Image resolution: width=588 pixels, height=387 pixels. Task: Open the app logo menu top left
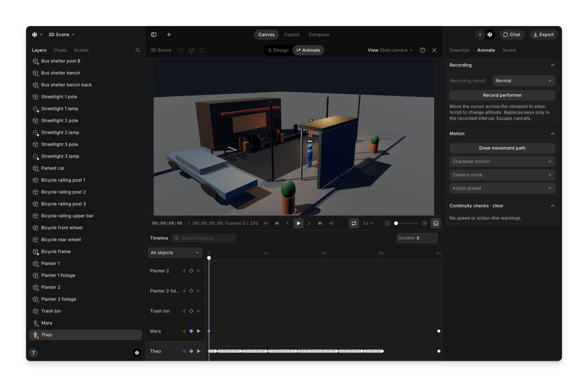[37, 35]
